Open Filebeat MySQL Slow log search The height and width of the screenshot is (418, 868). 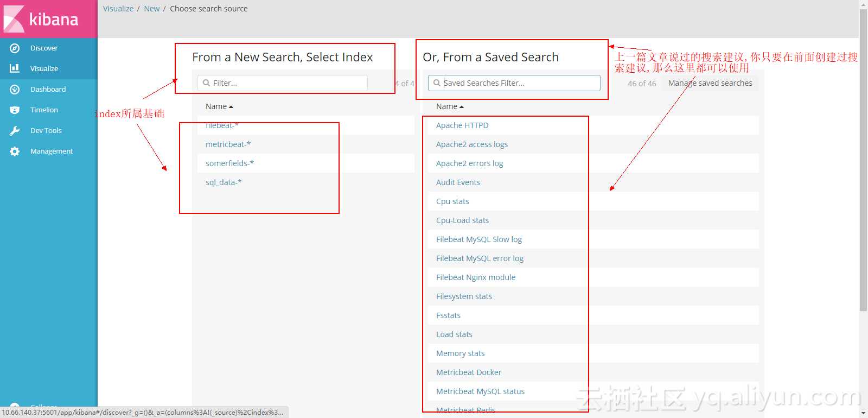point(479,239)
